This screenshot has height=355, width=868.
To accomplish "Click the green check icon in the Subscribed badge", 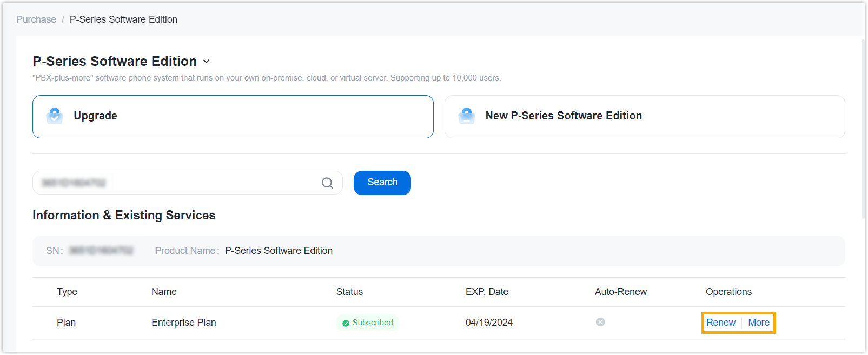I will pos(346,323).
